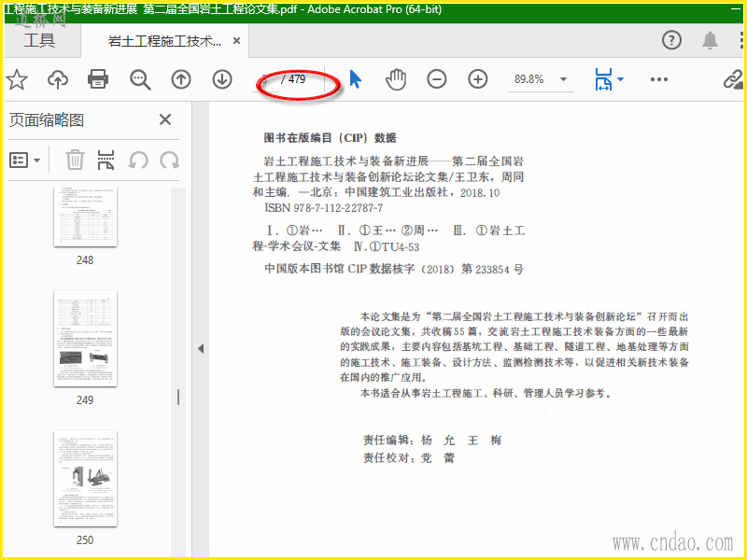Select page 249 thumbnail

click(85, 338)
